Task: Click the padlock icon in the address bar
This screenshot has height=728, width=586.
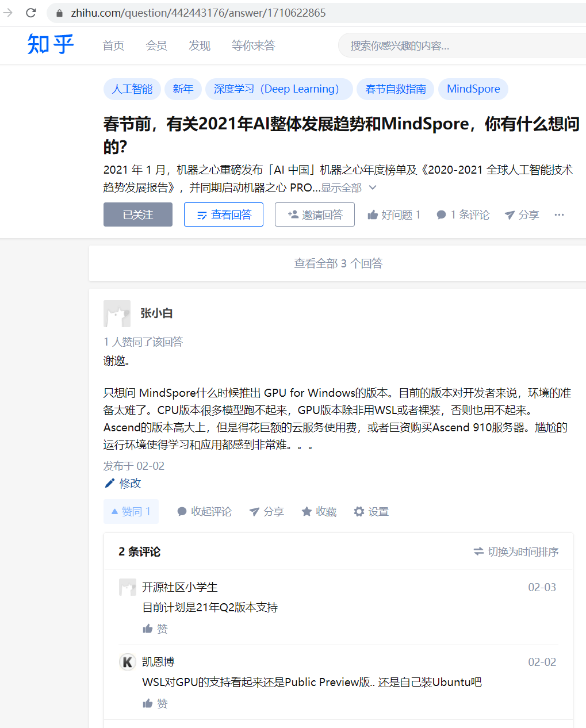Action: 59,13
